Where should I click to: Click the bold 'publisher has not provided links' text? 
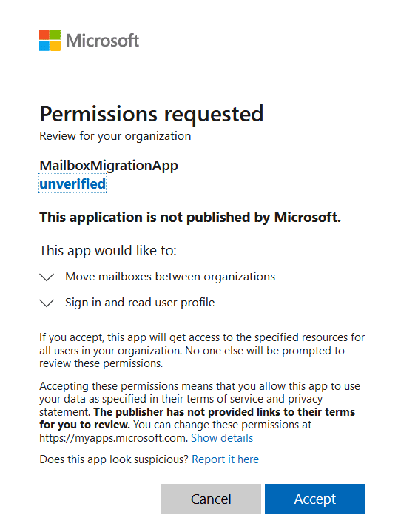(x=197, y=418)
